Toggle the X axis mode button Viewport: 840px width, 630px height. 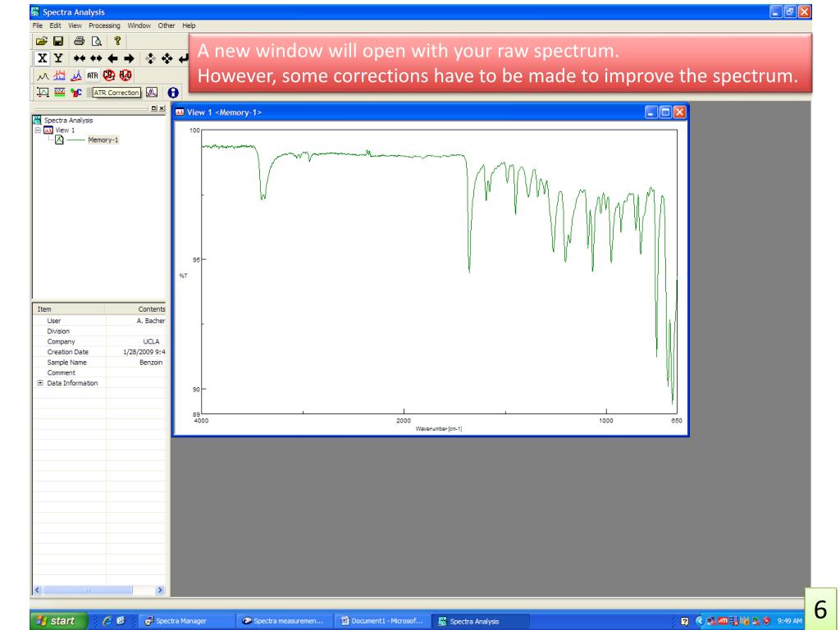tap(43, 58)
